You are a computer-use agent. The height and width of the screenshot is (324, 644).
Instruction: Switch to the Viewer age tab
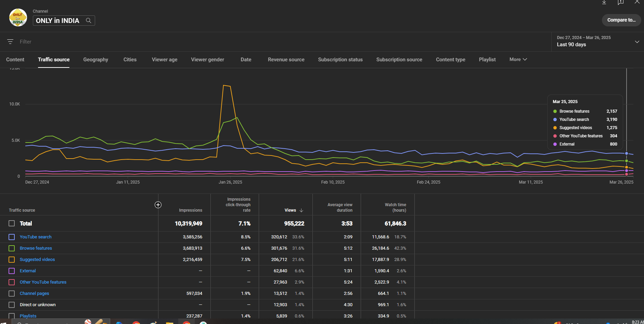[165, 60]
